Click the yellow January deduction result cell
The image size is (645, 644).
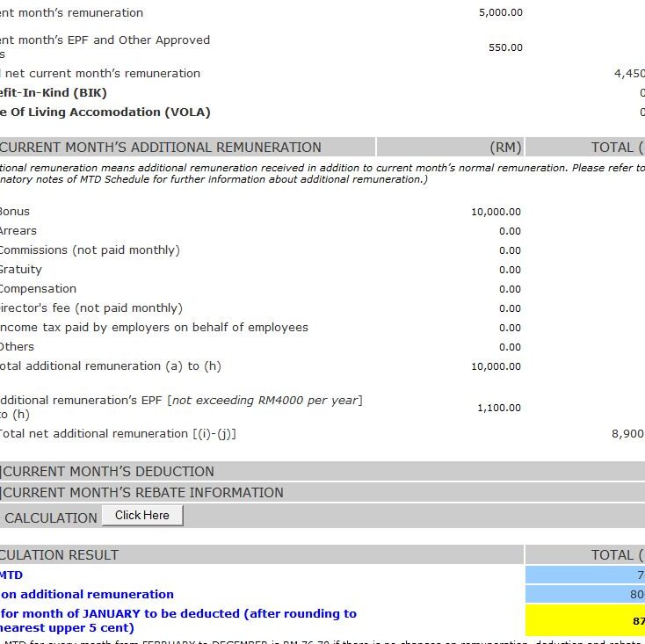584,620
